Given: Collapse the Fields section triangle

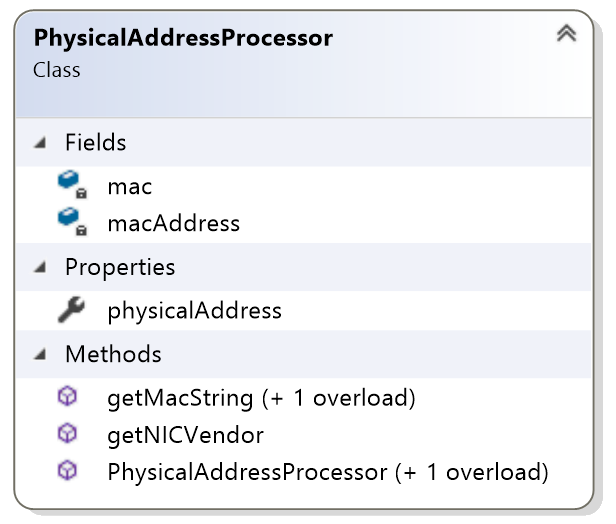Looking at the screenshot, I should point(40,142).
